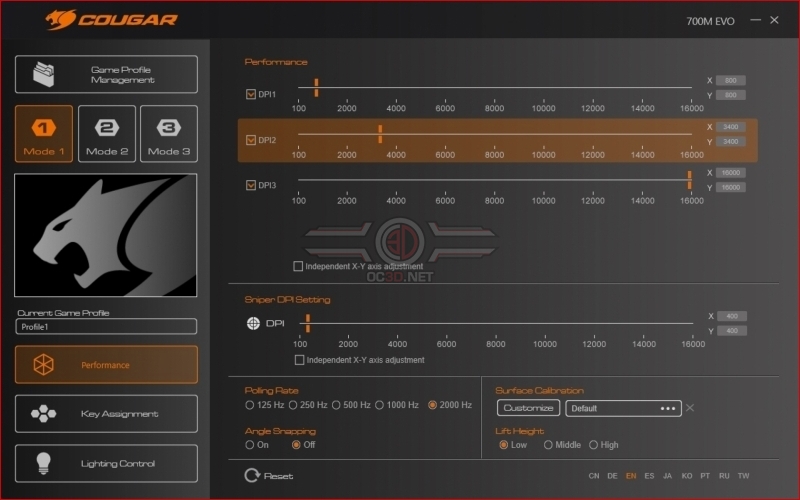Image resolution: width=800 pixels, height=500 pixels.
Task: Switch to Mode 2
Action: click(107, 134)
